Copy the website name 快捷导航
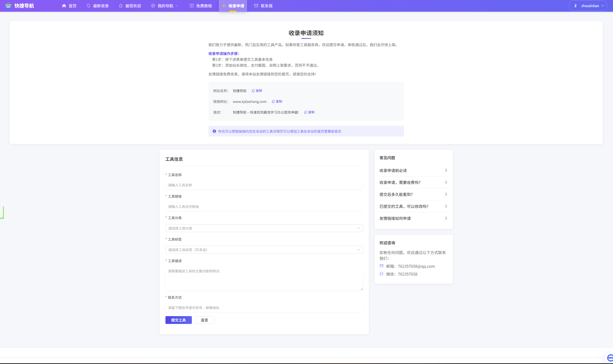Image resolution: width=613 pixels, height=364 pixels. click(x=257, y=91)
